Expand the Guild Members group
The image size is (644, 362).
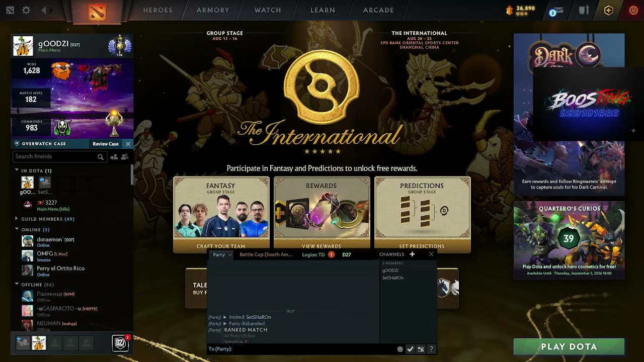17,219
